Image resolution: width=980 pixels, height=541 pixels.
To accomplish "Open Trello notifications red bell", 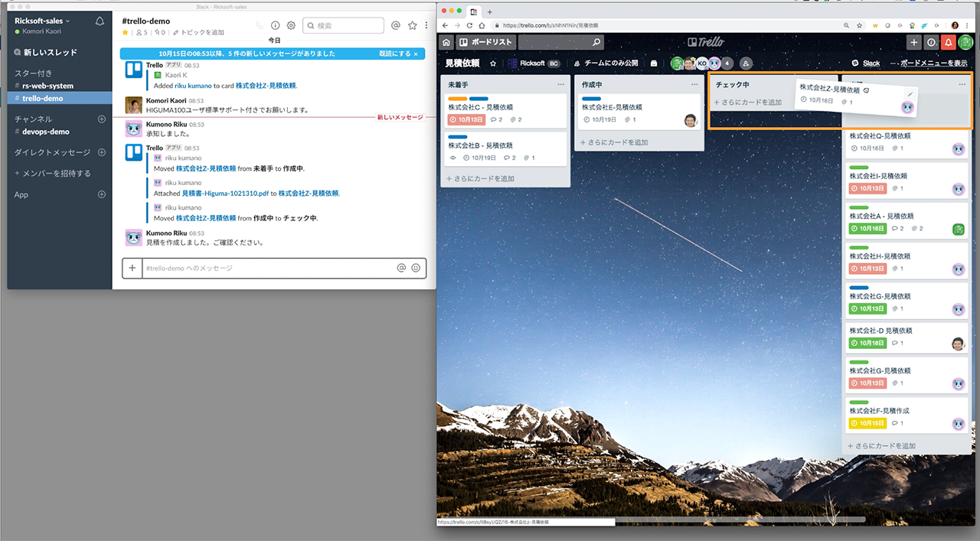I will (x=949, y=43).
